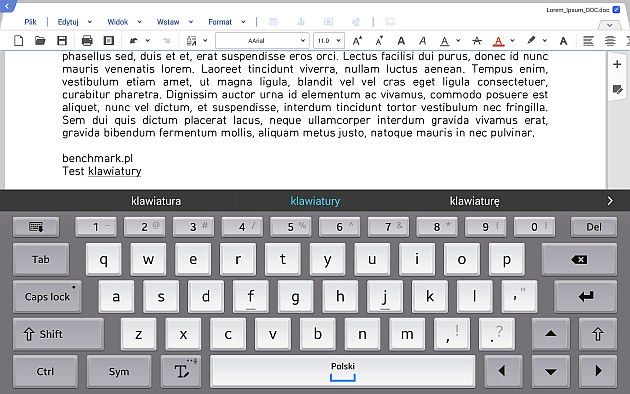The width and height of the screenshot is (630, 394).
Task: Tap the handwriting T input key
Action: coord(181,372)
